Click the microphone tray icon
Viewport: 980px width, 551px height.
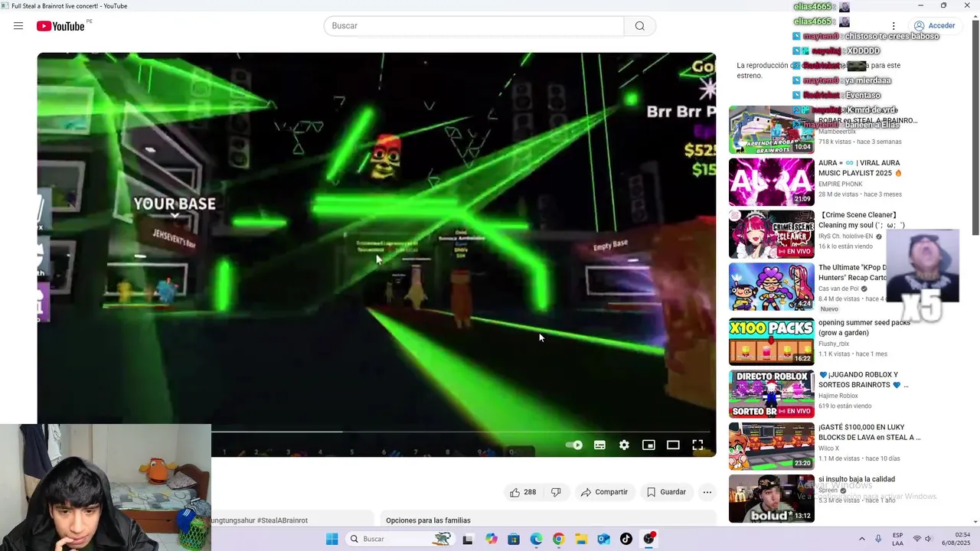(878, 539)
